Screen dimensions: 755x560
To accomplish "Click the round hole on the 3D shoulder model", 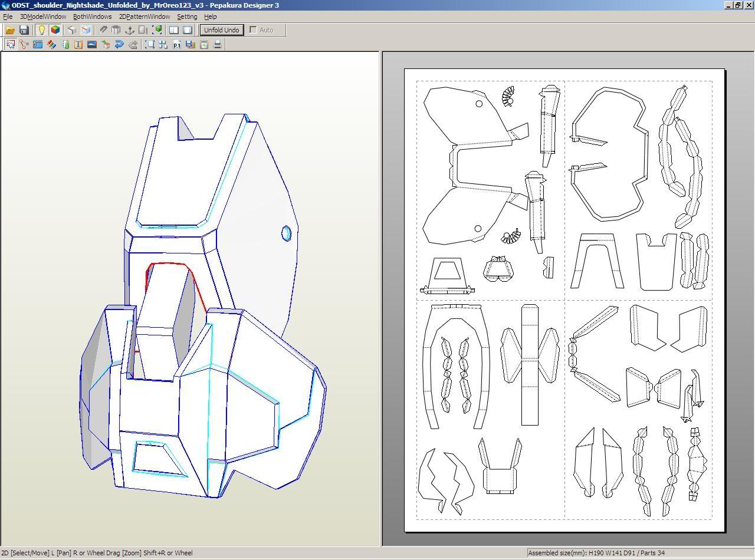I will [x=286, y=233].
